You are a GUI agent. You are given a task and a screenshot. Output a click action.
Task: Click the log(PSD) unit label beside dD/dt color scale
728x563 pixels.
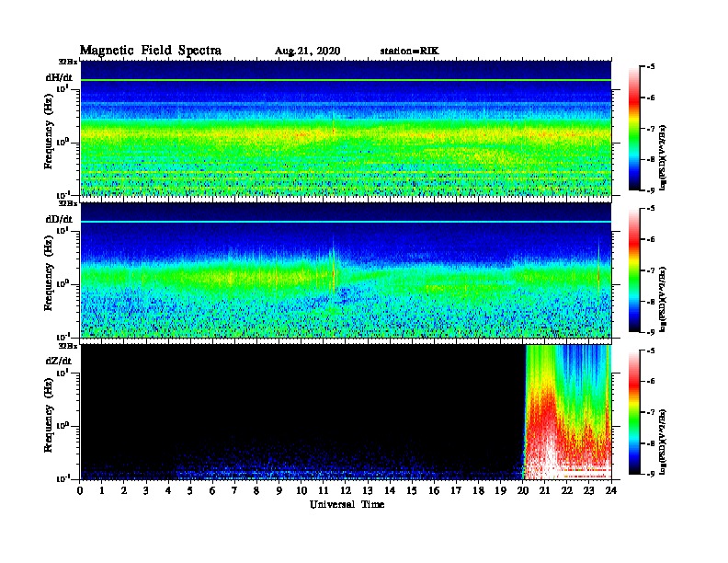click(663, 299)
